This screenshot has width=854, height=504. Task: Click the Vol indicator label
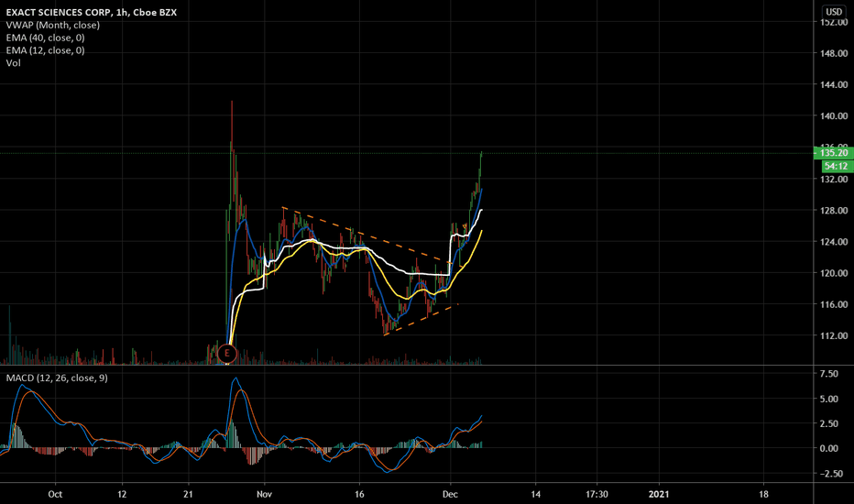14,62
